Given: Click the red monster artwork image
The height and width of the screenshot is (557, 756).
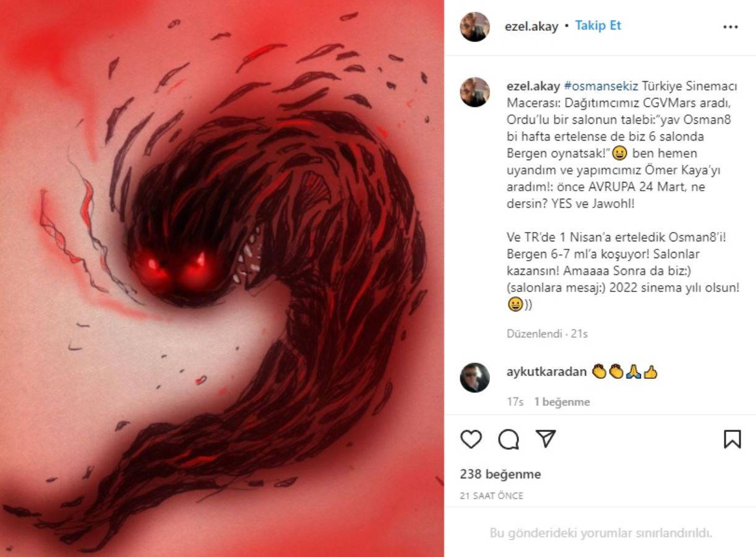Looking at the screenshot, I should (221, 278).
